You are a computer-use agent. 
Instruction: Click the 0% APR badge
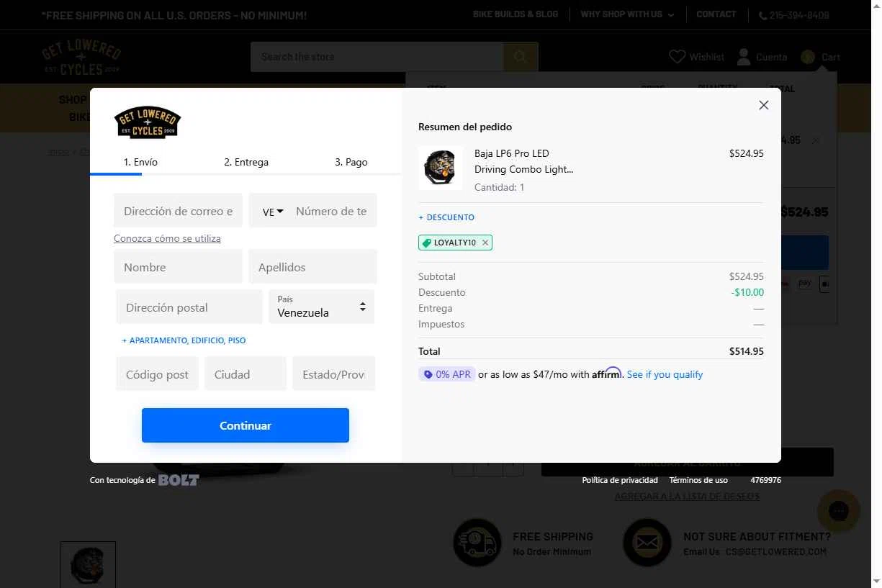447,374
